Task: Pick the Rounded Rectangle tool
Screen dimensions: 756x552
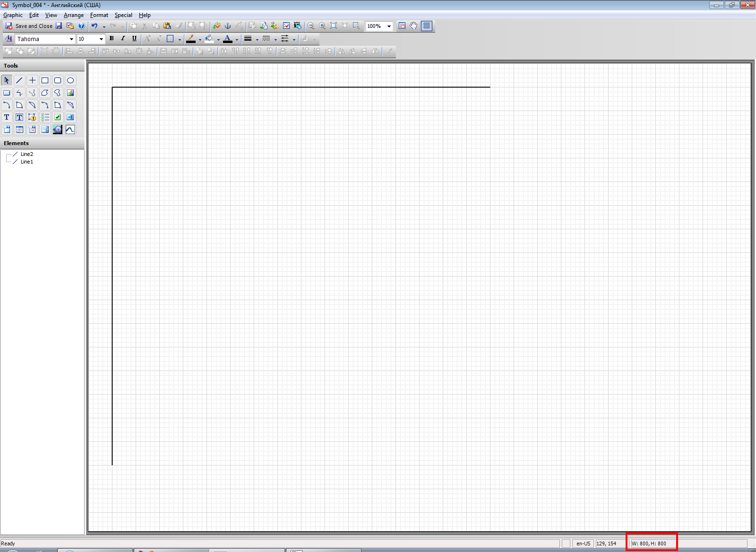Action: [58, 80]
